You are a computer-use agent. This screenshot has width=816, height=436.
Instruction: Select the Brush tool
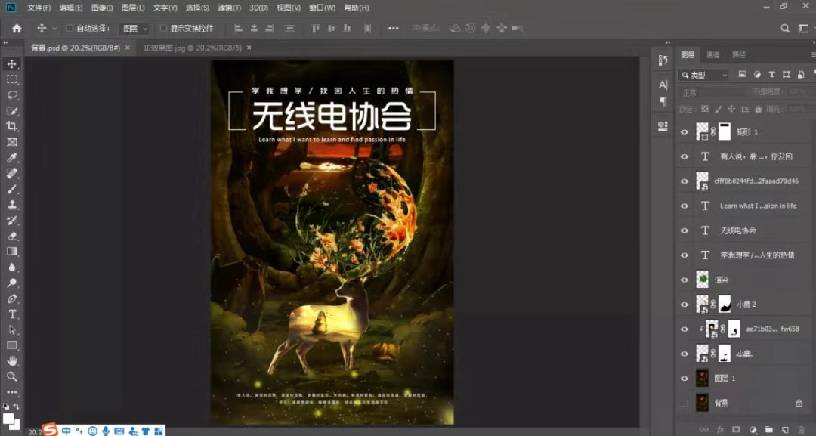12,189
